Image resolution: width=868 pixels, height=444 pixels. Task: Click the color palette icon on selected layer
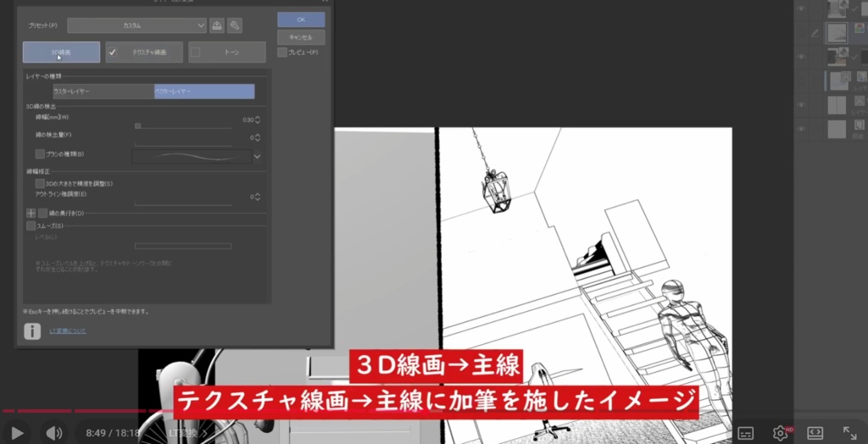pyautogui.click(x=860, y=28)
